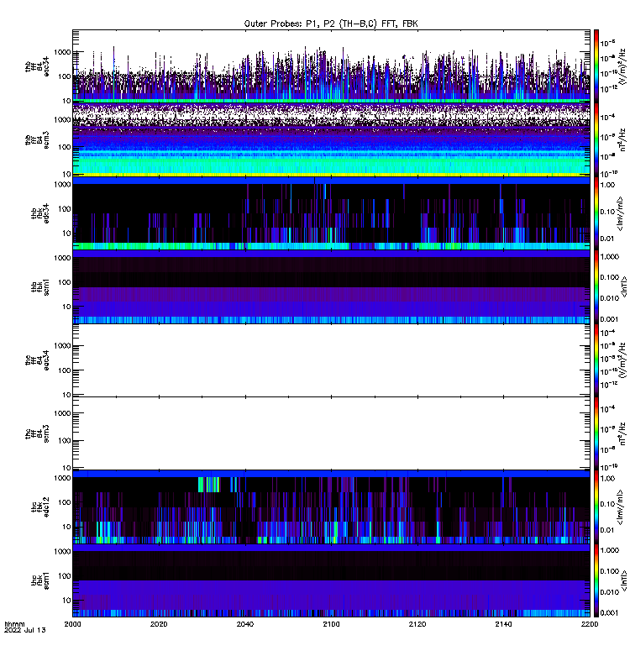This screenshot has height=672, width=630.
Task: Click '0.010' color bar tick of thc scm1
Action: pos(610,592)
